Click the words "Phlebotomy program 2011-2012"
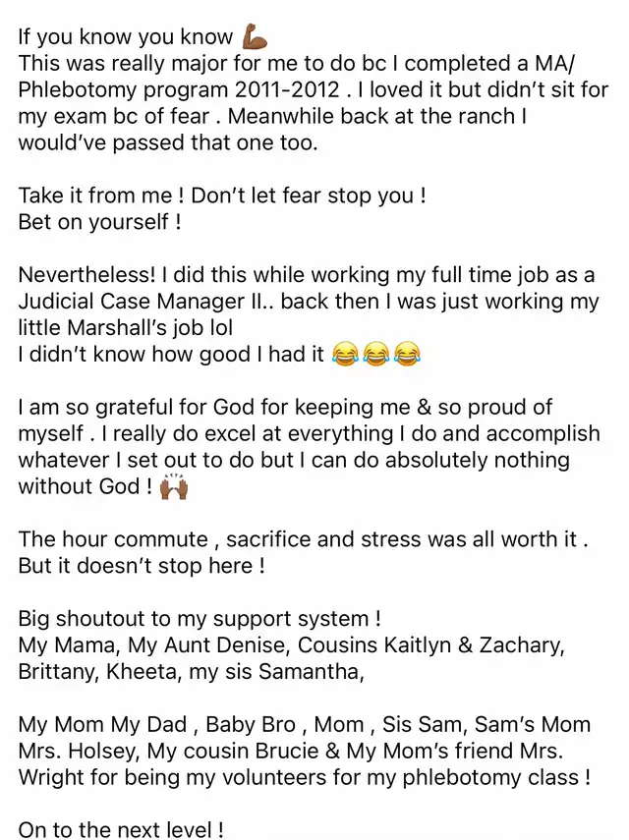Image resolution: width=629 pixels, height=840 pixels. tap(179, 90)
